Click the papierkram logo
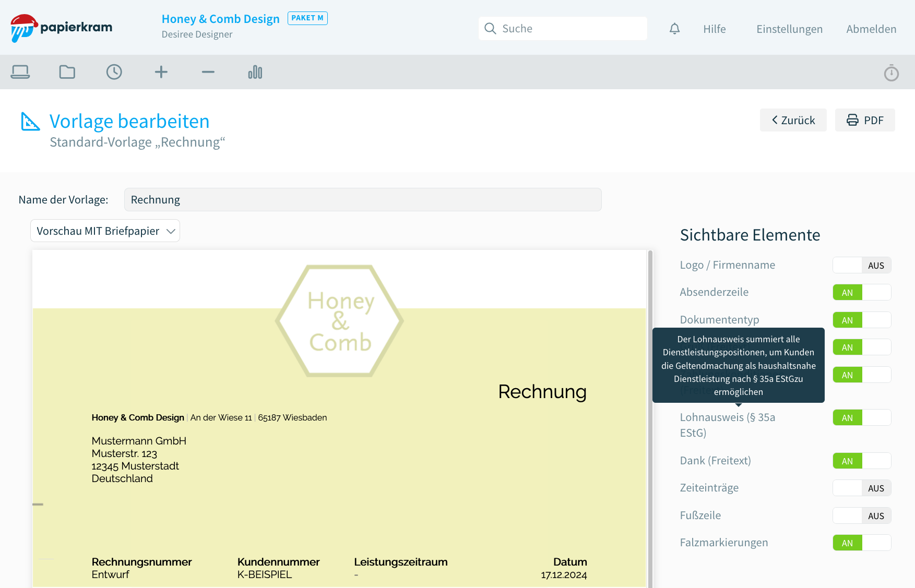This screenshot has width=915, height=588. pyautogui.click(x=61, y=28)
